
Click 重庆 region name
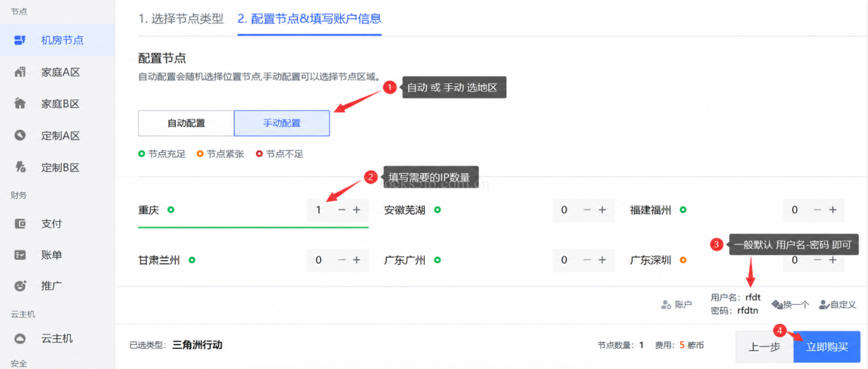[149, 210]
